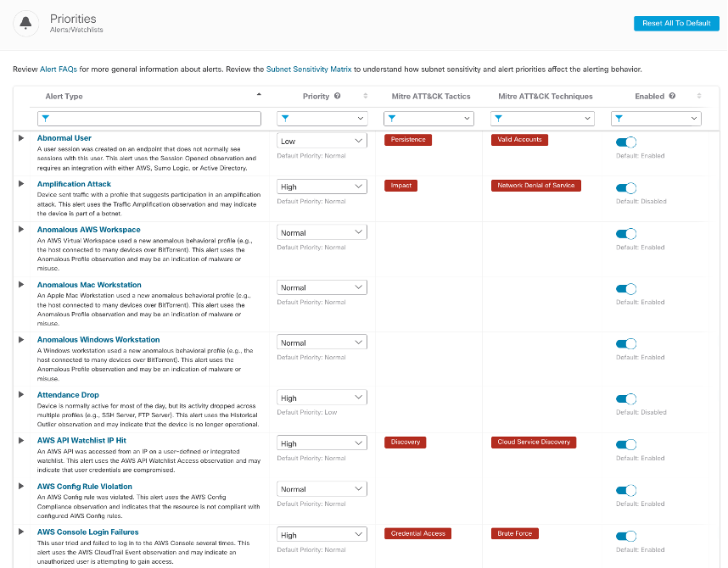The width and height of the screenshot is (728, 568).
Task: Click the red Persistence tactic tag
Action: [x=408, y=140]
